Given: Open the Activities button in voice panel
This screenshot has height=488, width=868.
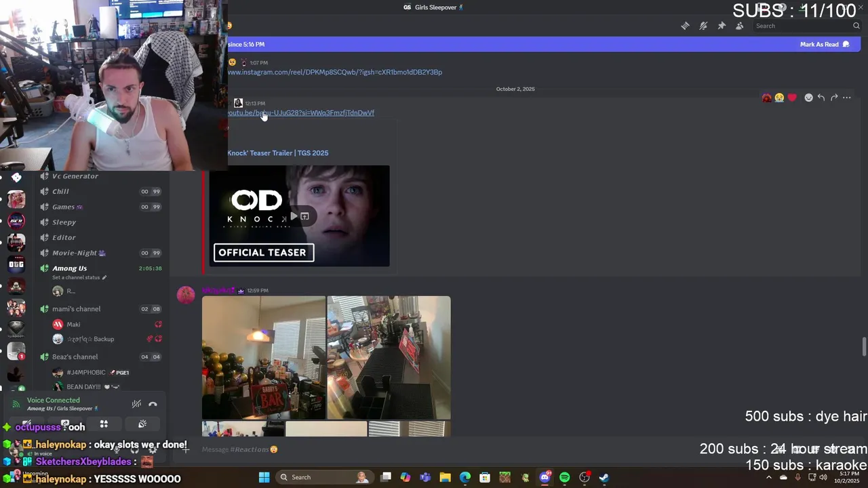Looking at the screenshot, I should coord(104,424).
